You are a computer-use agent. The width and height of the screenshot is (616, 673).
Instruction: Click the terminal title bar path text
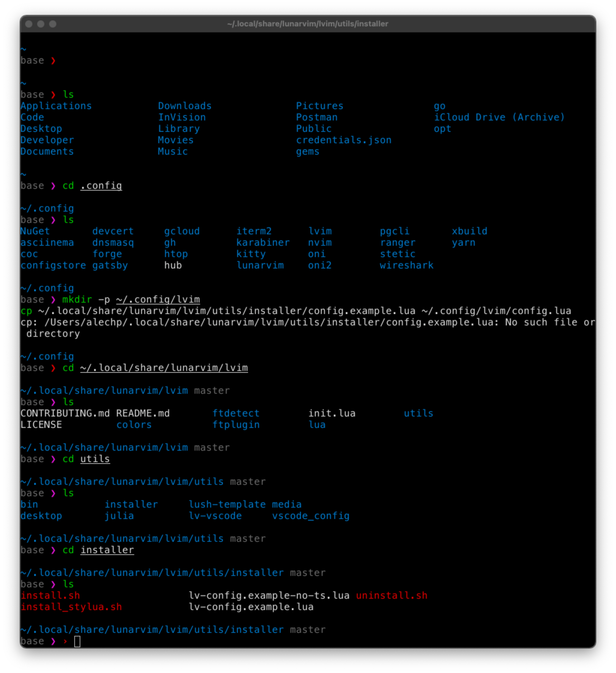click(307, 24)
